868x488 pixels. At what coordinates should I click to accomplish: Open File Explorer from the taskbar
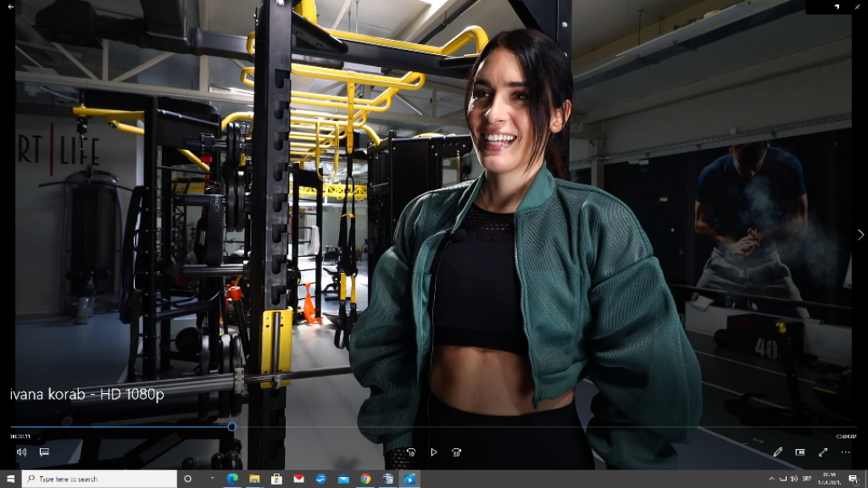pyautogui.click(x=254, y=479)
